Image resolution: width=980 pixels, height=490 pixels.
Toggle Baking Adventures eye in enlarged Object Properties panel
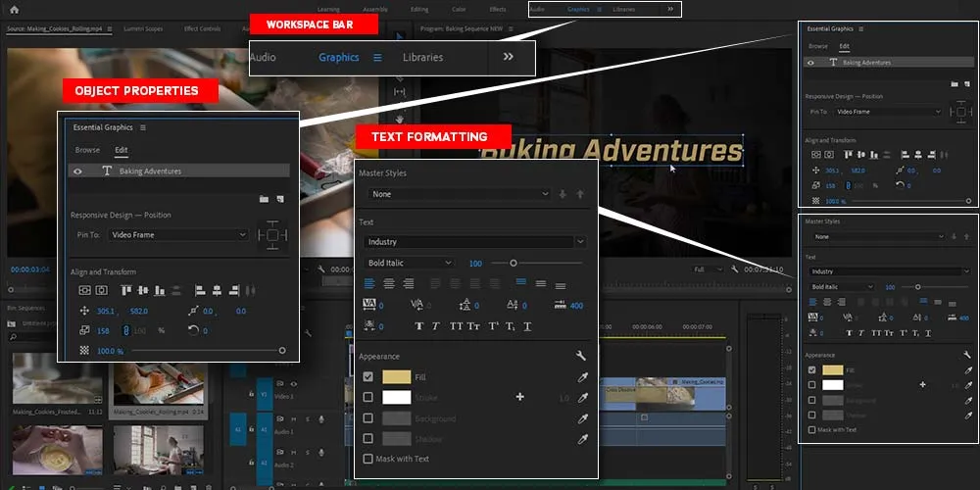[77, 171]
